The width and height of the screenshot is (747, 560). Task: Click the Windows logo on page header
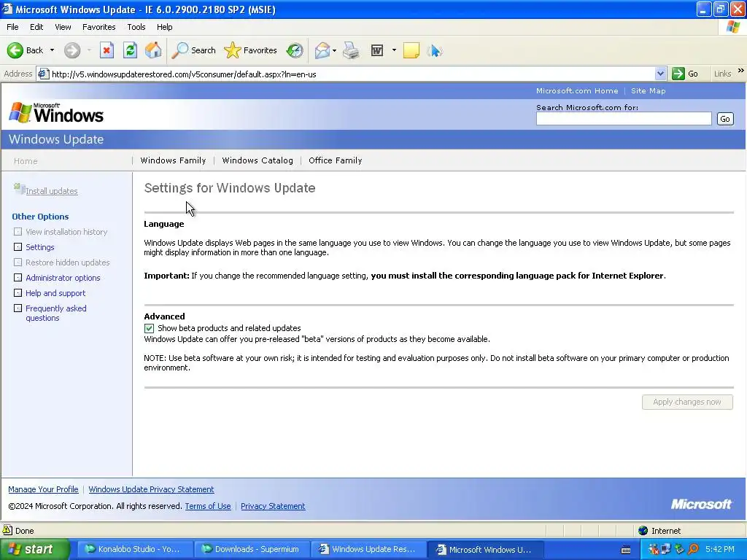point(56,113)
